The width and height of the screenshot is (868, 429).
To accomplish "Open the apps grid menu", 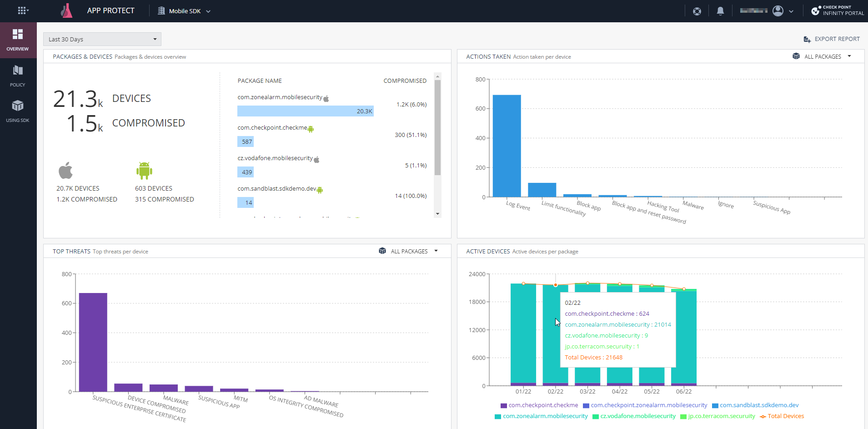I will [x=23, y=10].
